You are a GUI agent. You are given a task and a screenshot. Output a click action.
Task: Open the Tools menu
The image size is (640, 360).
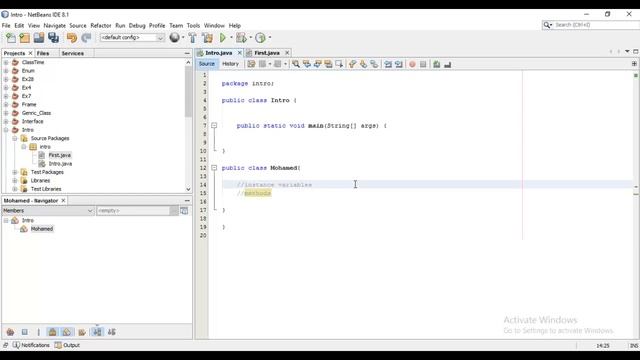pyautogui.click(x=193, y=25)
